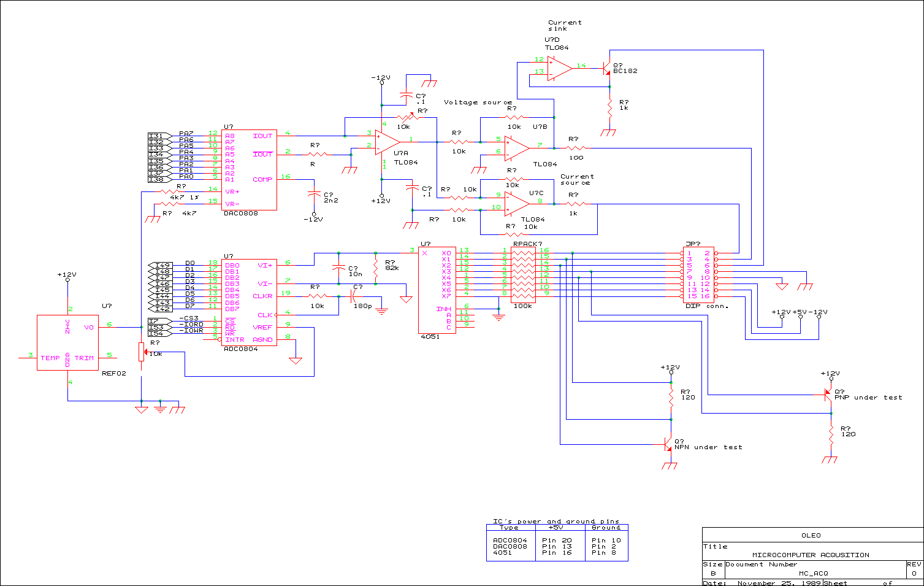The height and width of the screenshot is (586, 924).
Task: Click the NPN under test transistor symbol
Action: 668,444
